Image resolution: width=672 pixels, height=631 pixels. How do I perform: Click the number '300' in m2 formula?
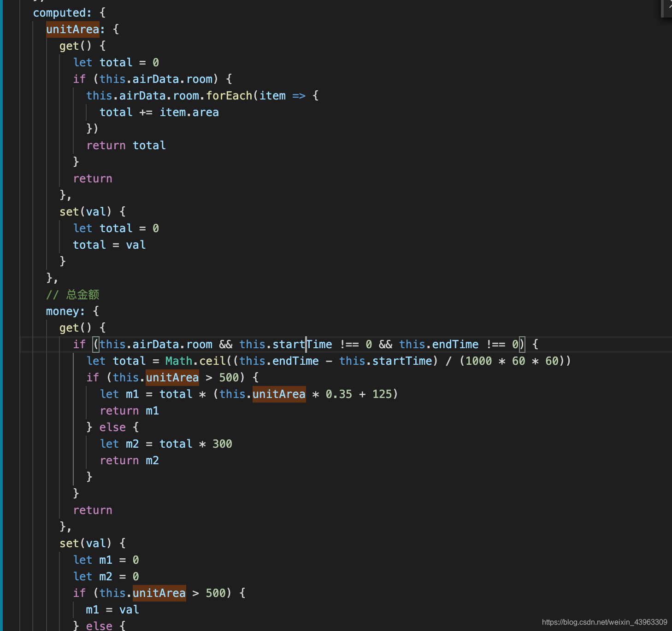(222, 444)
